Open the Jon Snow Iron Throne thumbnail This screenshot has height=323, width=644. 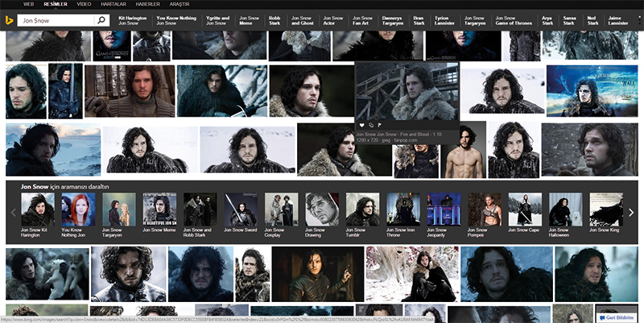(x=403, y=209)
